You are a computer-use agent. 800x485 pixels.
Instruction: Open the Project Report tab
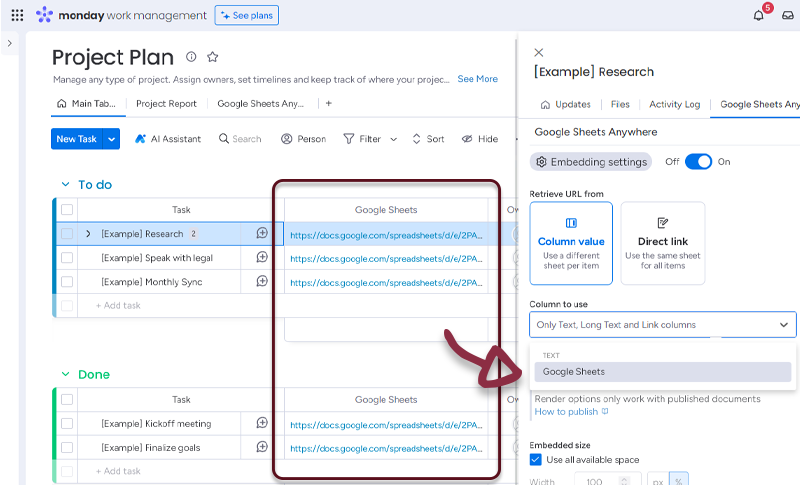(x=166, y=103)
